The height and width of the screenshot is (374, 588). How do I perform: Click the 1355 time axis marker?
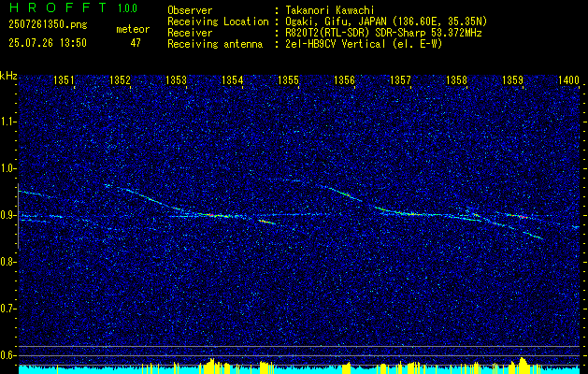coord(288,79)
